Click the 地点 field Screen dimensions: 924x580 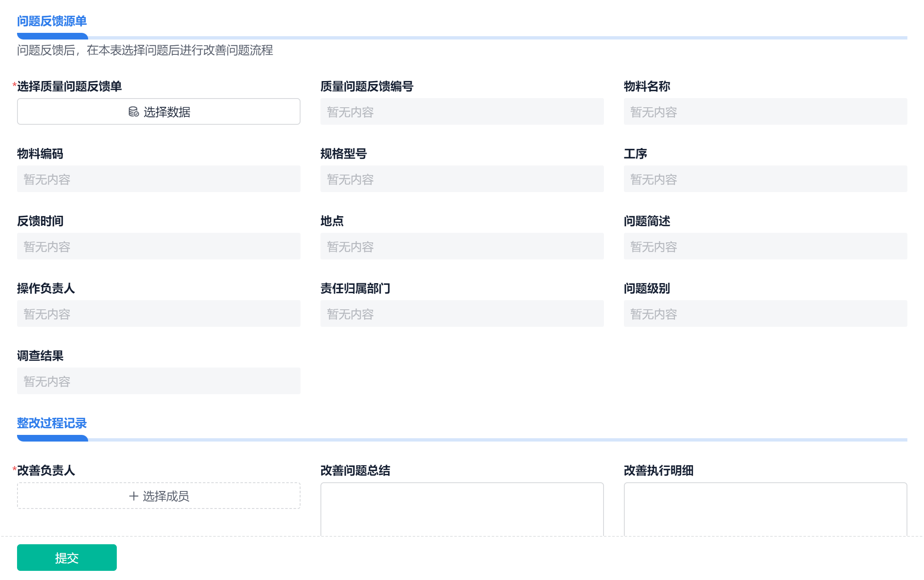click(x=462, y=246)
